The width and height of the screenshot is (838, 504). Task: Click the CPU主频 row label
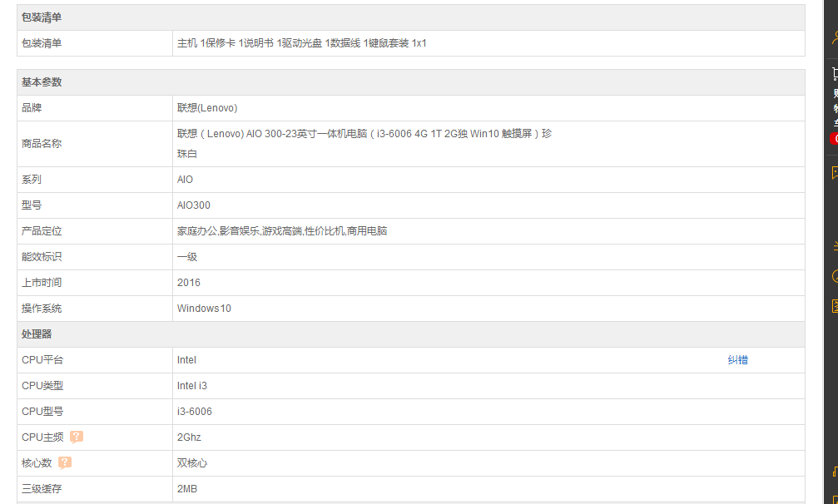pyautogui.click(x=42, y=437)
